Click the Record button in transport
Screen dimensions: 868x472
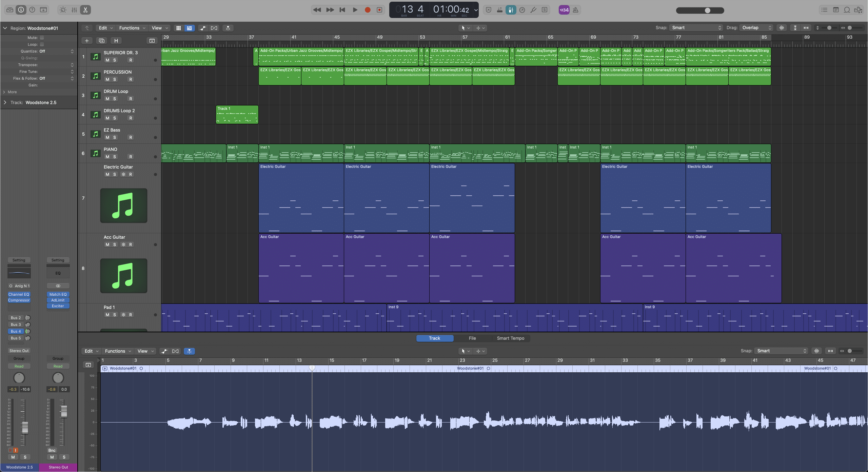point(367,10)
